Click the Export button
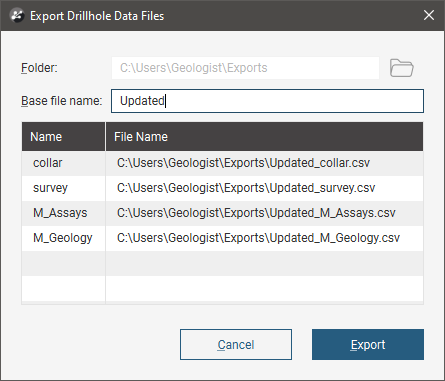The width and height of the screenshot is (445, 381). pyautogui.click(x=368, y=344)
